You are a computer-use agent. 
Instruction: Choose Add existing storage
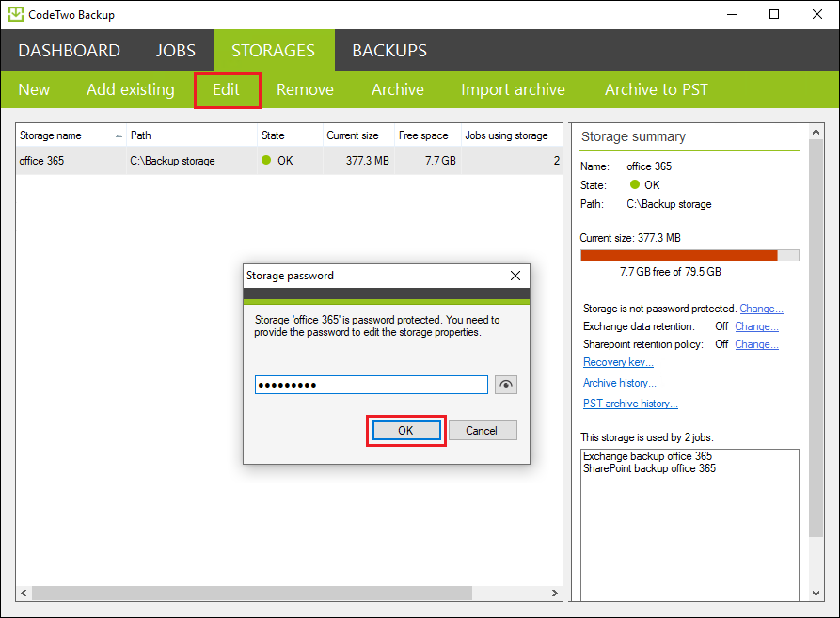131,89
